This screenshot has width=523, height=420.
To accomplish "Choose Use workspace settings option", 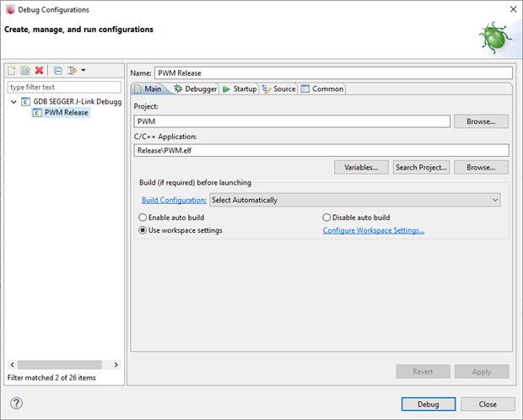I will tap(143, 230).
